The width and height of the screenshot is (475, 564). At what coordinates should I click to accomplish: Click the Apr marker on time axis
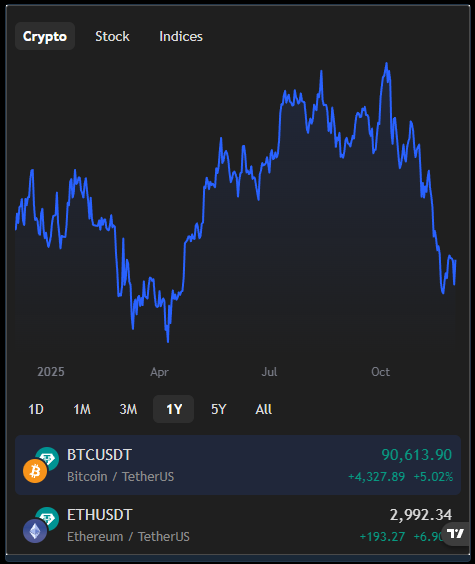point(159,372)
